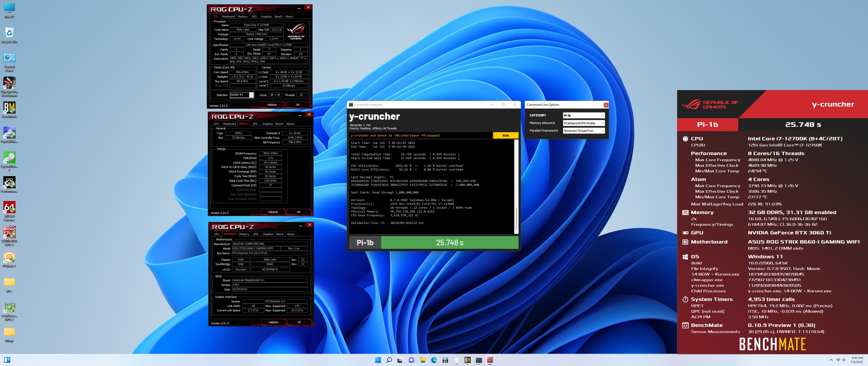Click the yellow RUN button in y-cruncher
This screenshot has height=366, width=868.
point(505,135)
